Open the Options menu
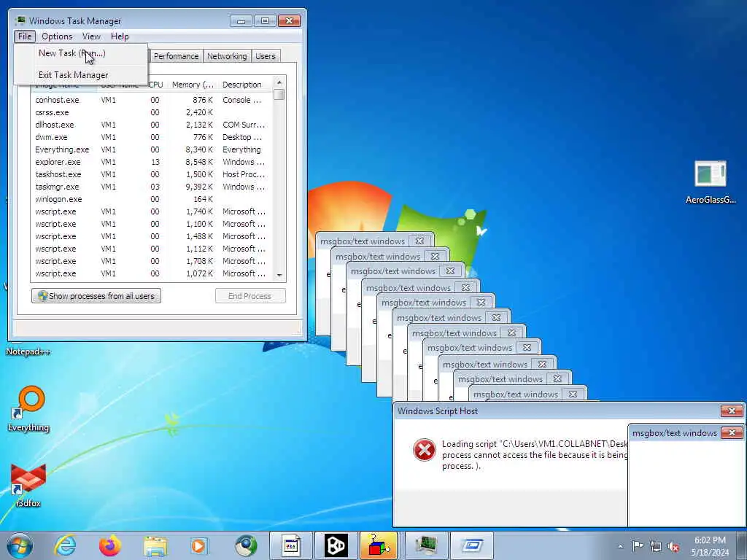The image size is (747, 560). [57, 36]
